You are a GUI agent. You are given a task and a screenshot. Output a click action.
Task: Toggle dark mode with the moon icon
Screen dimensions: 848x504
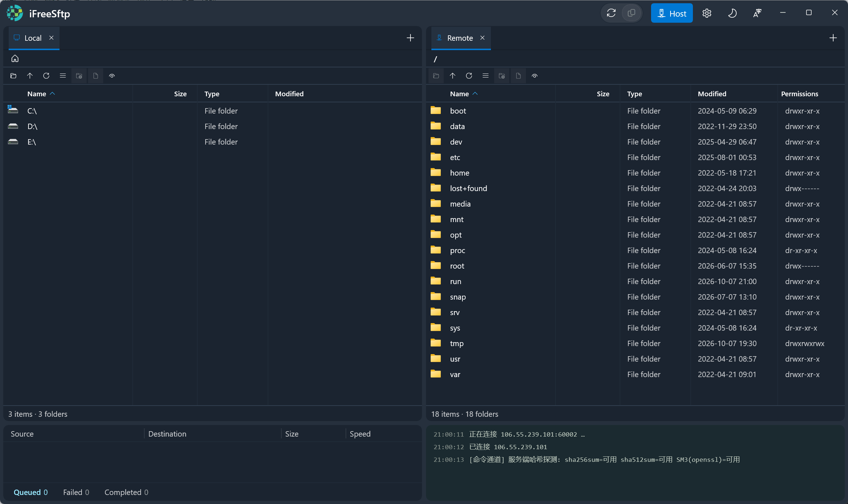click(732, 13)
